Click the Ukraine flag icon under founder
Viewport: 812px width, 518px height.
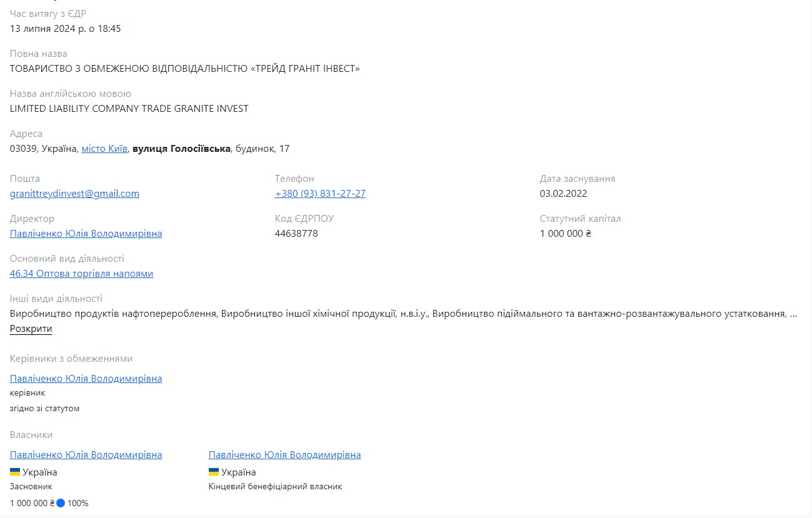coord(15,472)
